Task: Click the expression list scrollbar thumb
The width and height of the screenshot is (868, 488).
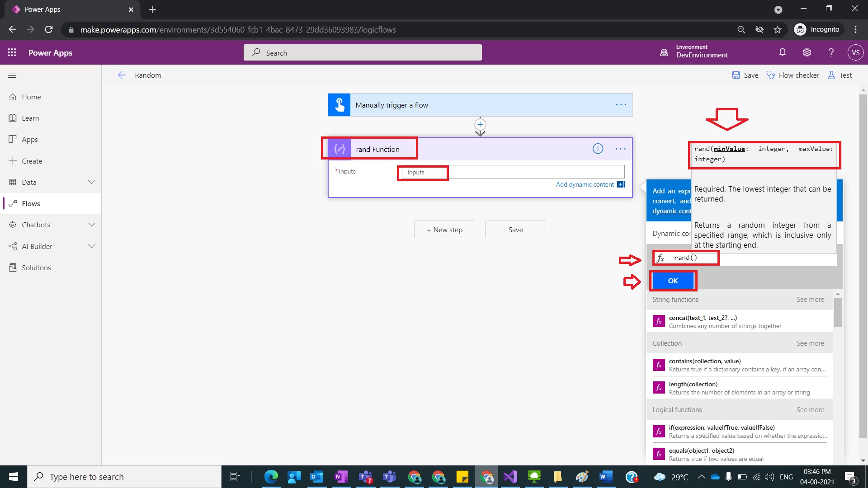Action: [x=838, y=313]
